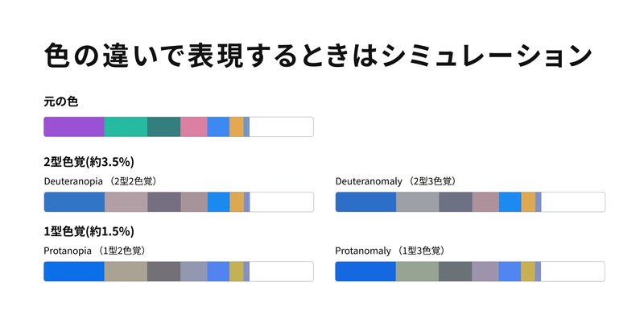Viewport: 644px width, 315px height.
Task: Click the dusty pink segment in Deuteranomaly bar
Action: 485,202
